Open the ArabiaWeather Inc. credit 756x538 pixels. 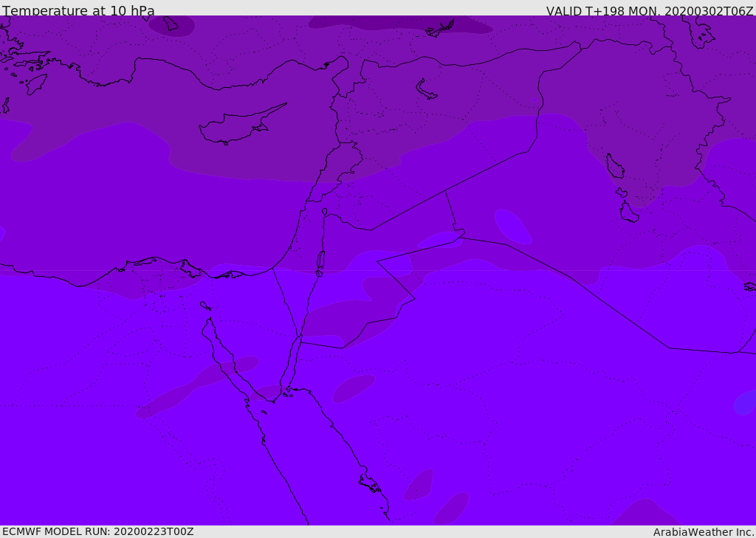[704, 532]
